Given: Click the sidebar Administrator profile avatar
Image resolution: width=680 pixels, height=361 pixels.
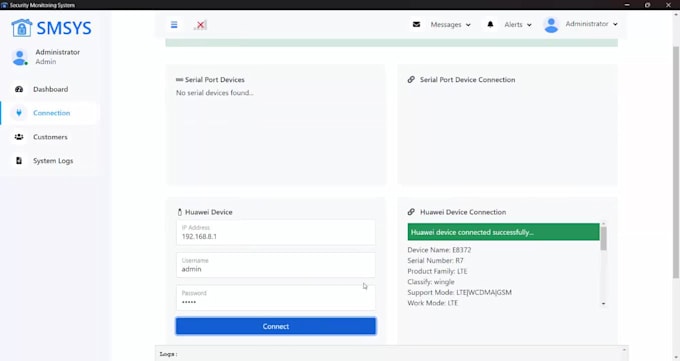Looking at the screenshot, I should pos(20,57).
